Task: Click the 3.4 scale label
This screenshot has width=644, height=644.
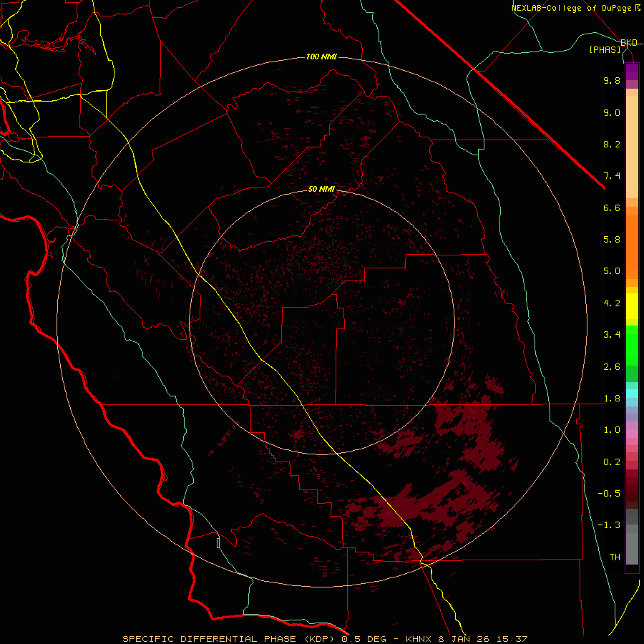Action: pyautogui.click(x=612, y=335)
